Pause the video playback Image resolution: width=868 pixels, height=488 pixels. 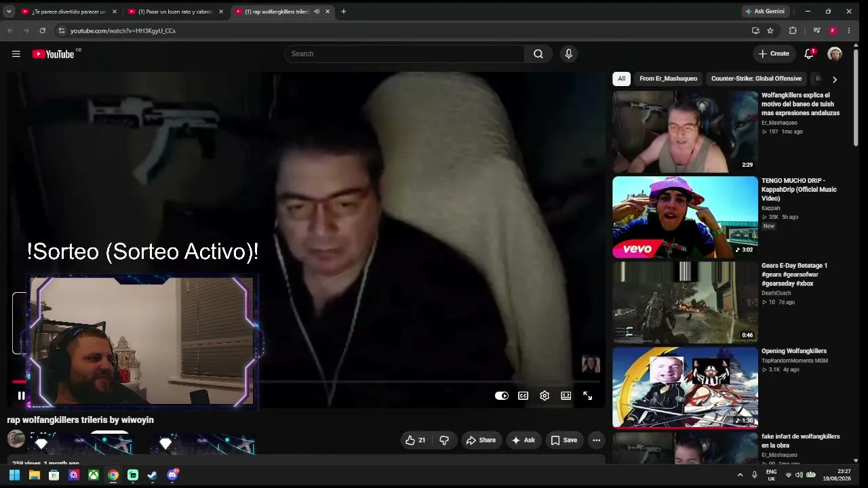click(x=21, y=396)
